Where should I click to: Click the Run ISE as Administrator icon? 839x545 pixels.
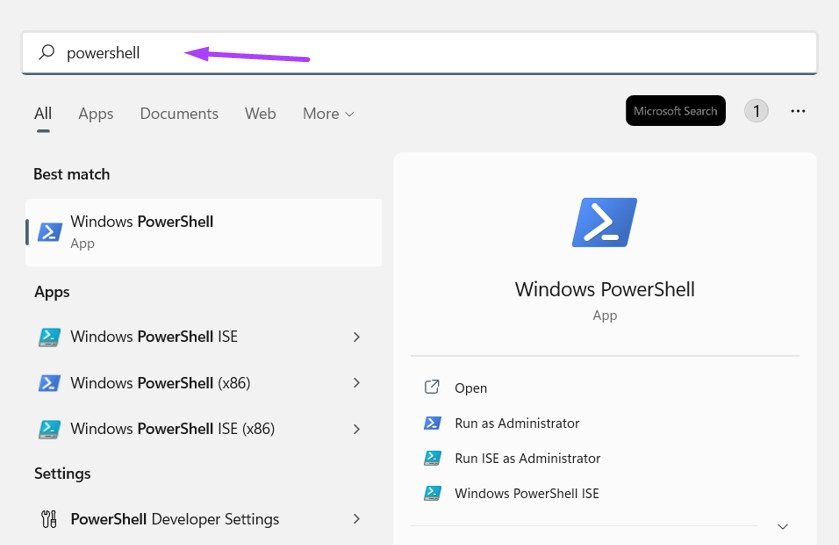[432, 458]
